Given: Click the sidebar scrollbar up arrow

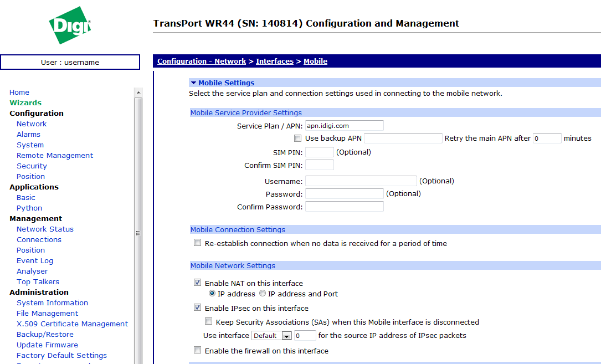Looking at the screenshot, I should (x=138, y=93).
